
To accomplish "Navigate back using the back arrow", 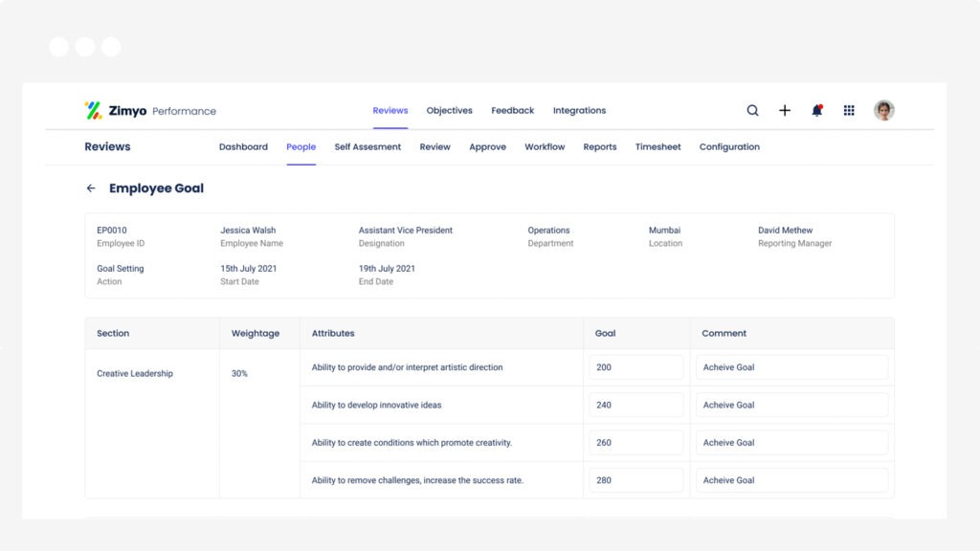I will tap(91, 187).
